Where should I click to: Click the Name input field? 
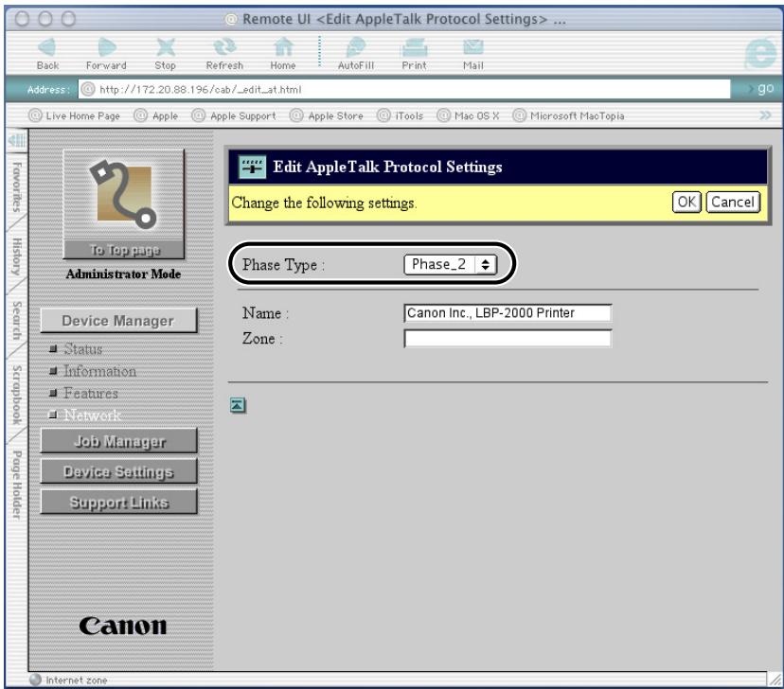click(508, 313)
